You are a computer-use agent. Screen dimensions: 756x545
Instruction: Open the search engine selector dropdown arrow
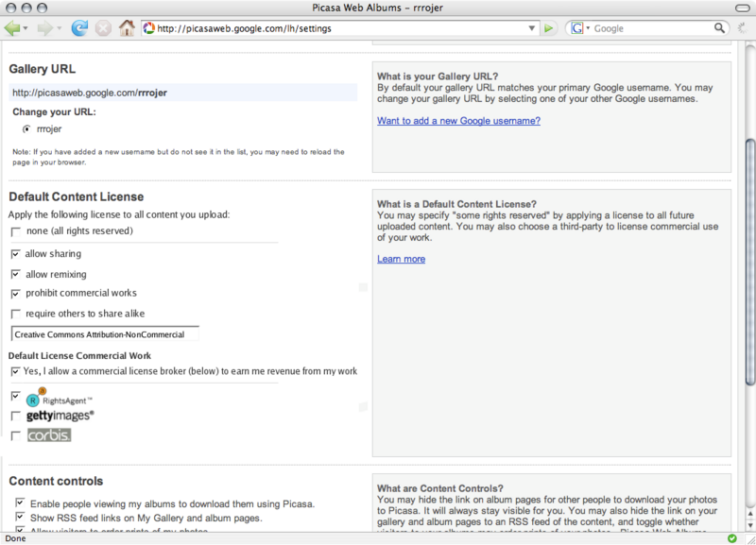click(x=588, y=28)
